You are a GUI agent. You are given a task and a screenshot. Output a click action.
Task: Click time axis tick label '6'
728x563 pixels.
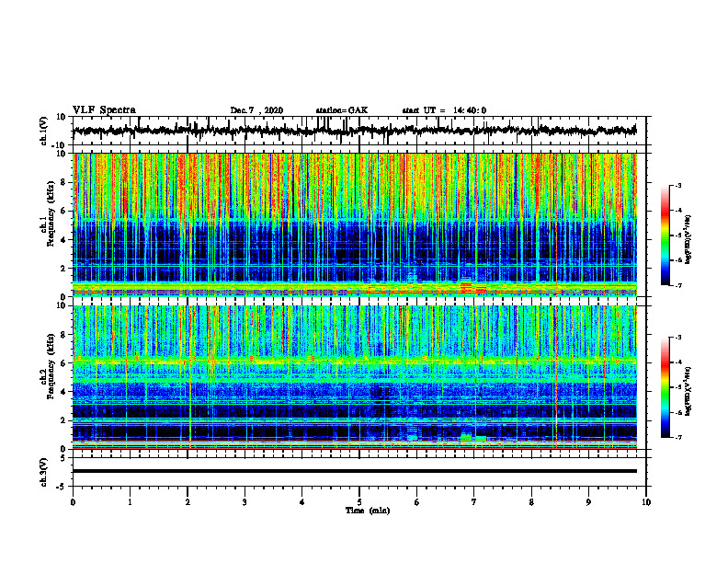click(417, 502)
